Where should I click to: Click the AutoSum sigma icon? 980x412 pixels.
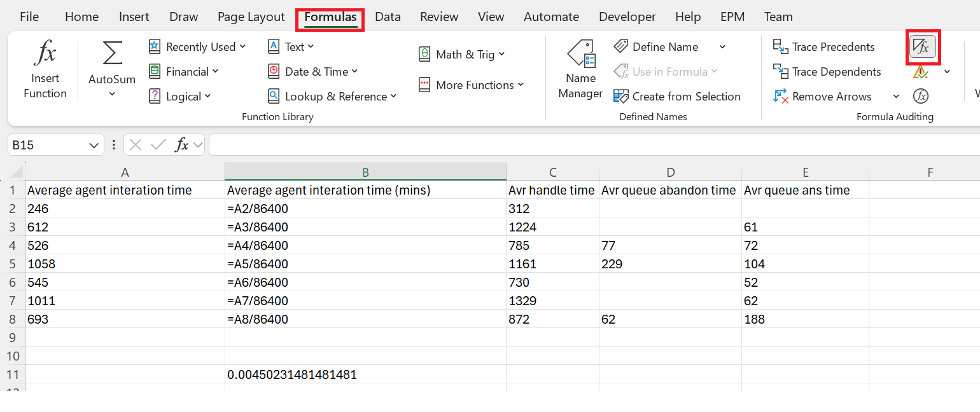[x=113, y=53]
